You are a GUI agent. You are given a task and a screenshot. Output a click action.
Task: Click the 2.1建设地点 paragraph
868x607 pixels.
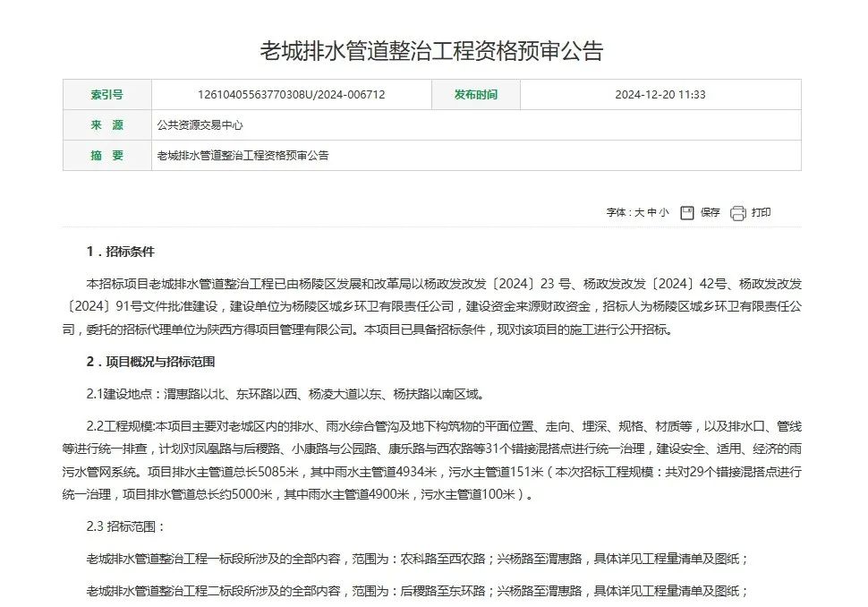(286, 394)
